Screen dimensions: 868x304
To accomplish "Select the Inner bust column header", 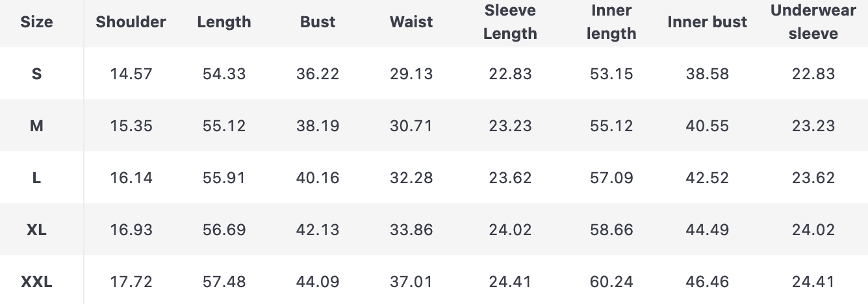I will (708, 22).
